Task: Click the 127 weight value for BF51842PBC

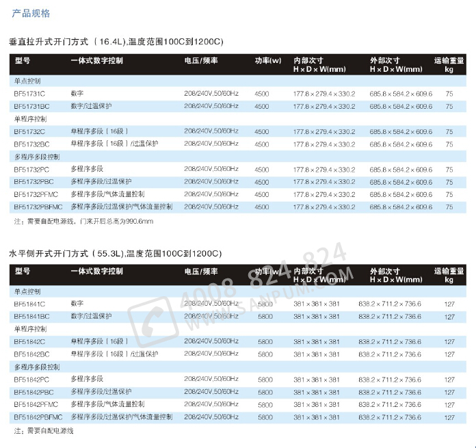Action: 449,392
